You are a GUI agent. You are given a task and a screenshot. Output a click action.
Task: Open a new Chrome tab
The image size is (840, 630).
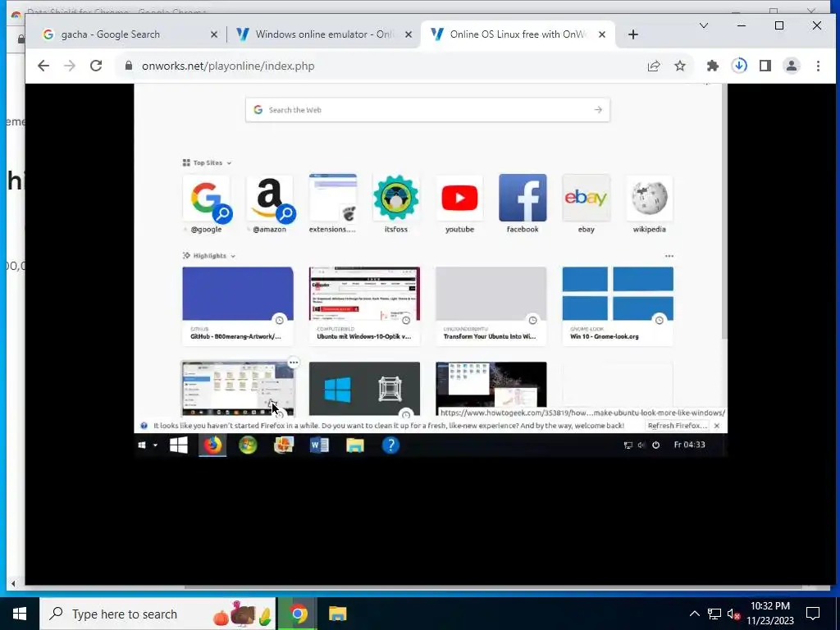(633, 34)
